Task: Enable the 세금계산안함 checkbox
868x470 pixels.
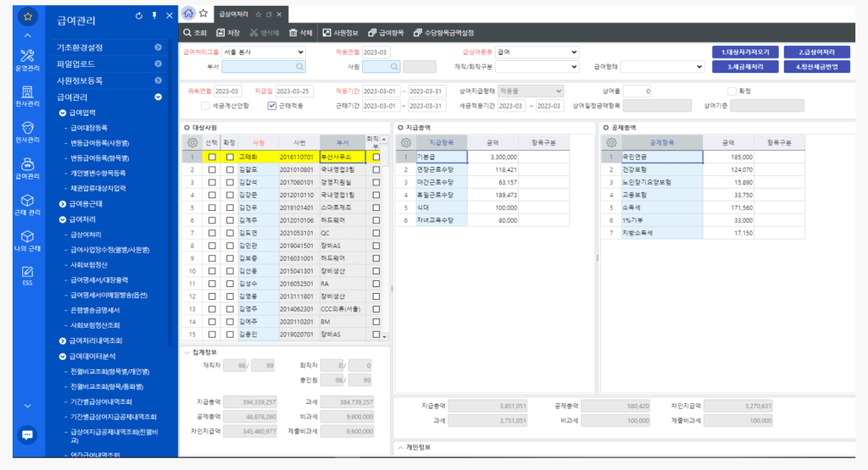Action: tap(205, 106)
